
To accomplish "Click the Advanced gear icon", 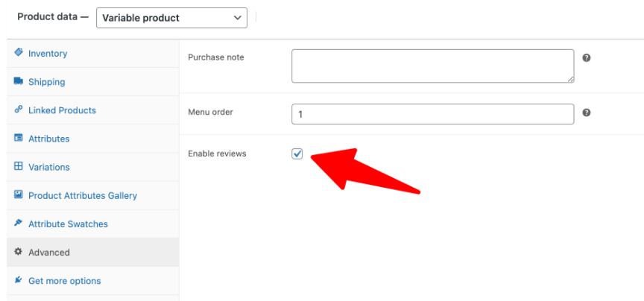I will 19,252.
